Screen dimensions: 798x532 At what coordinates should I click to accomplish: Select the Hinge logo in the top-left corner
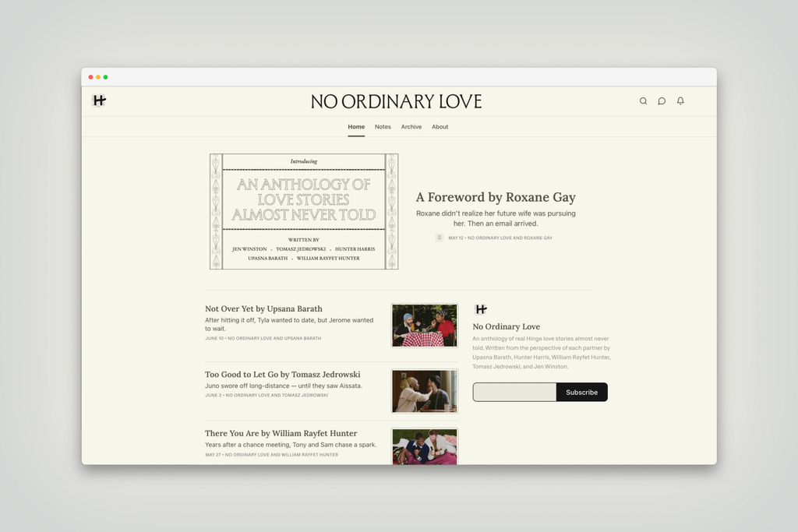coord(100,101)
